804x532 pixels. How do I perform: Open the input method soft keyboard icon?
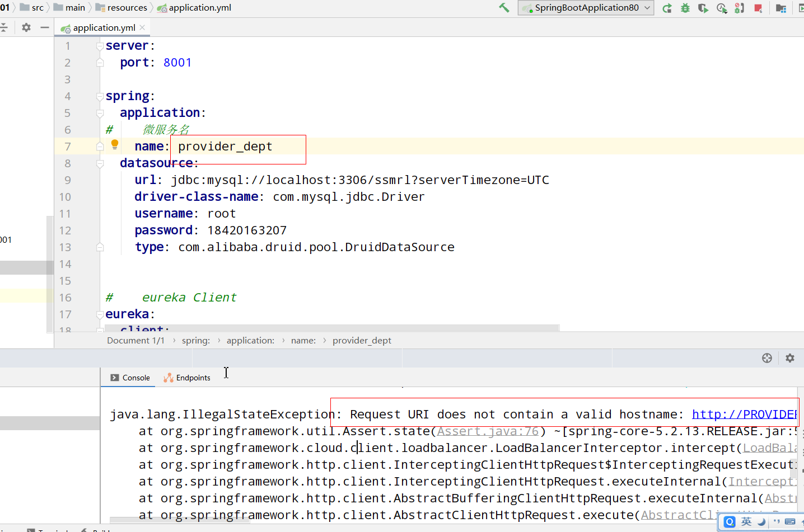(790, 522)
